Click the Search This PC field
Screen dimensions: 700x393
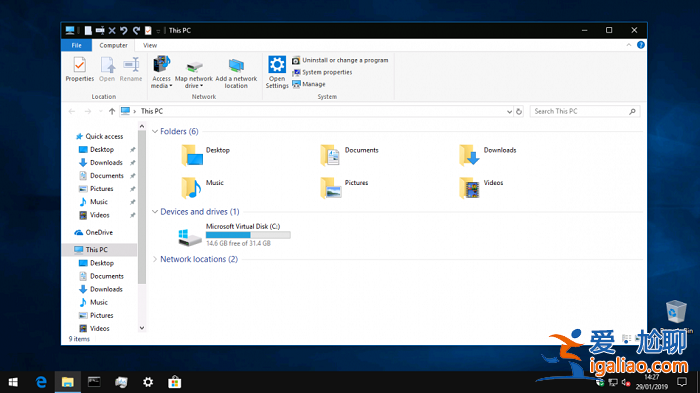click(x=585, y=111)
